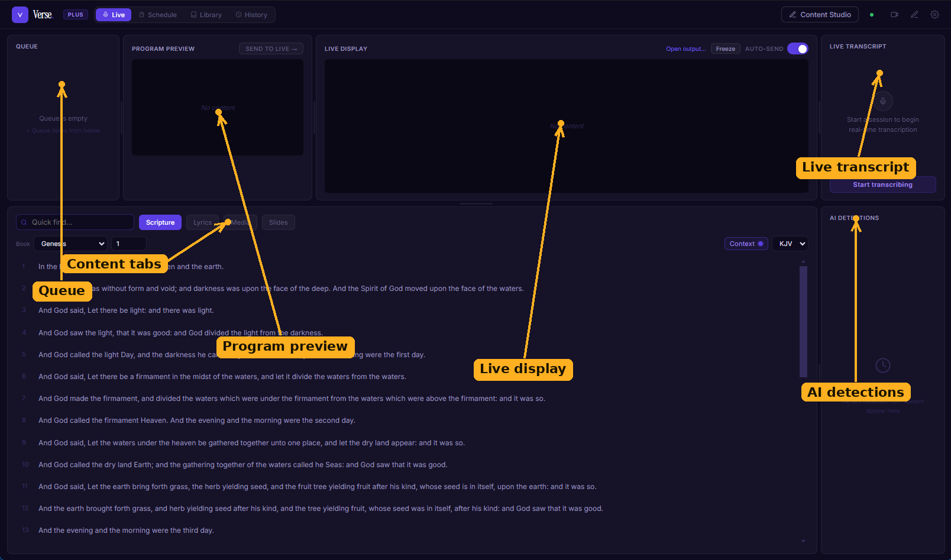Screen dimensions: 951x560
Task: Select verse 10 'called the dry land Earth'
Action: (x=407, y=465)
